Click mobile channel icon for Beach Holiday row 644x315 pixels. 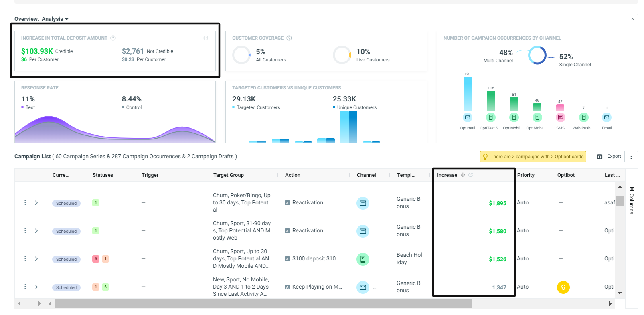363,259
